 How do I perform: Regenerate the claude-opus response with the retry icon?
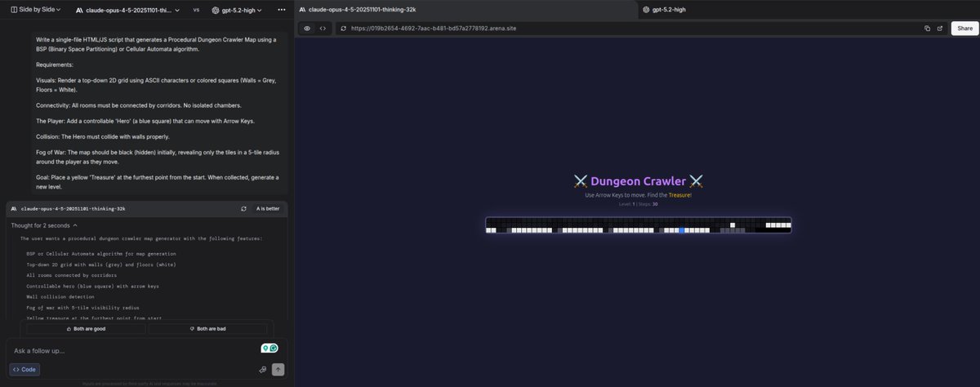(x=243, y=208)
